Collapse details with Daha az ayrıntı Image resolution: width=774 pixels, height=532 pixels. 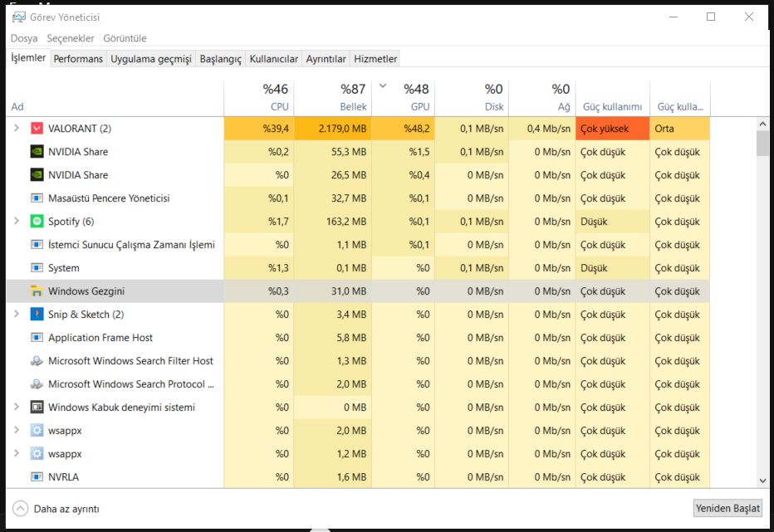(57, 509)
